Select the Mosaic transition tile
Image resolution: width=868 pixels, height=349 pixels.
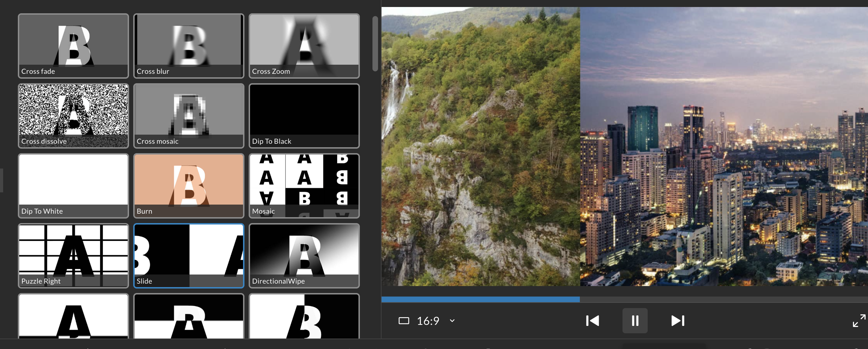tap(304, 186)
